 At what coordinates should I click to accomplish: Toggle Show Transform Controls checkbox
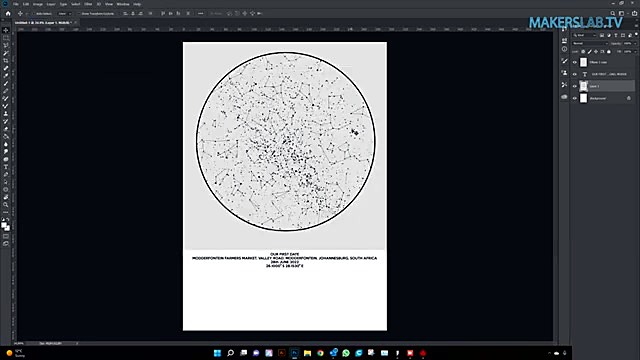(79, 13)
